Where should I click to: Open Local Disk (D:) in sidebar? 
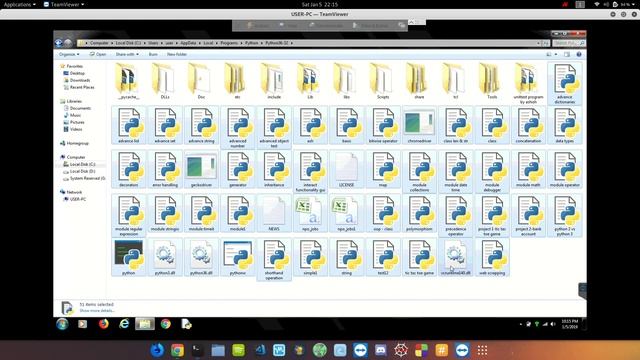[x=79, y=171]
